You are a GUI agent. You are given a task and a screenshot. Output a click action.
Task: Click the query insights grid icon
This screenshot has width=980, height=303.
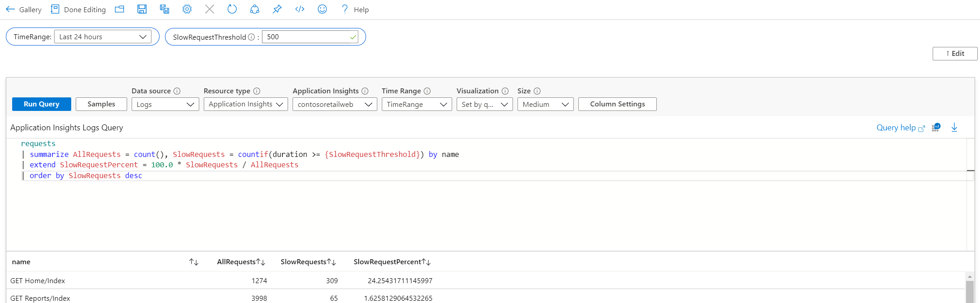(936, 128)
